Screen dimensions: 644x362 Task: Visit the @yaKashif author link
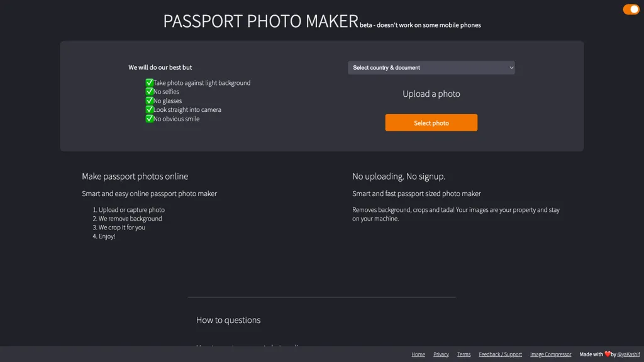coord(628,354)
